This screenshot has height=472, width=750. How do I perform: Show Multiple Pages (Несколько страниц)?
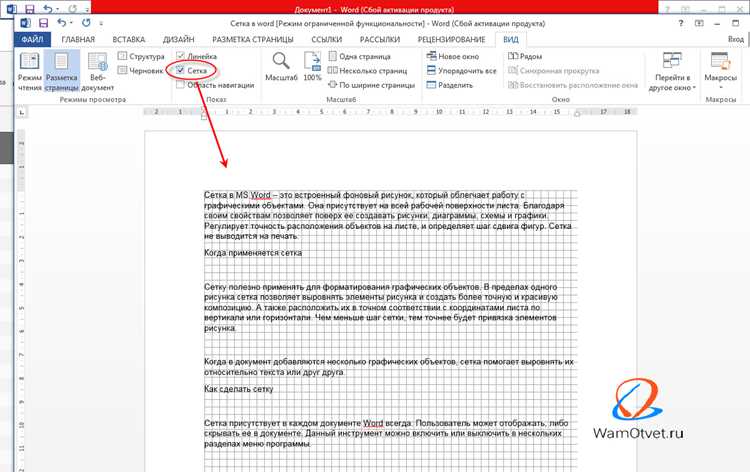[367, 71]
